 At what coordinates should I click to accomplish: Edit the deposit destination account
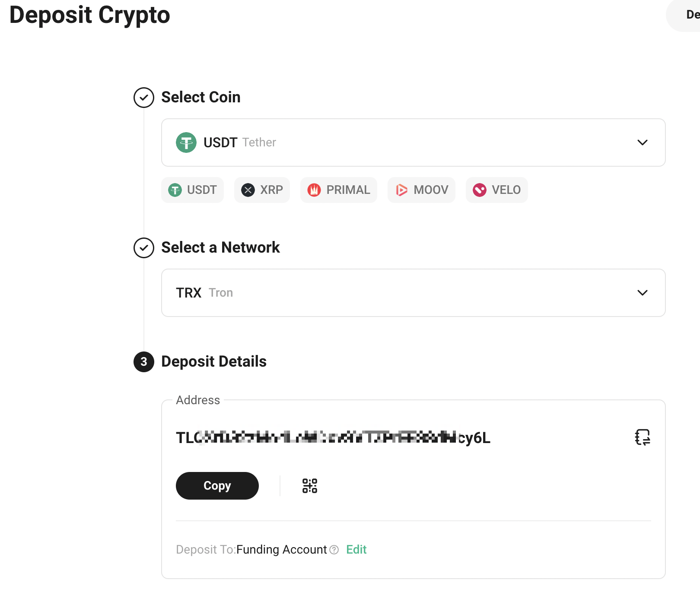pyautogui.click(x=356, y=550)
